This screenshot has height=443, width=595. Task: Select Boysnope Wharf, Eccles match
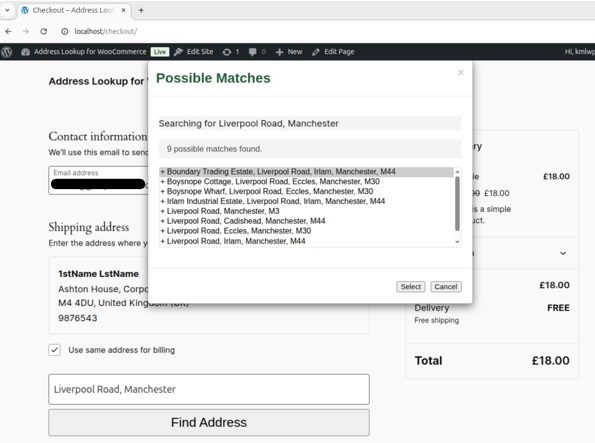point(307,191)
